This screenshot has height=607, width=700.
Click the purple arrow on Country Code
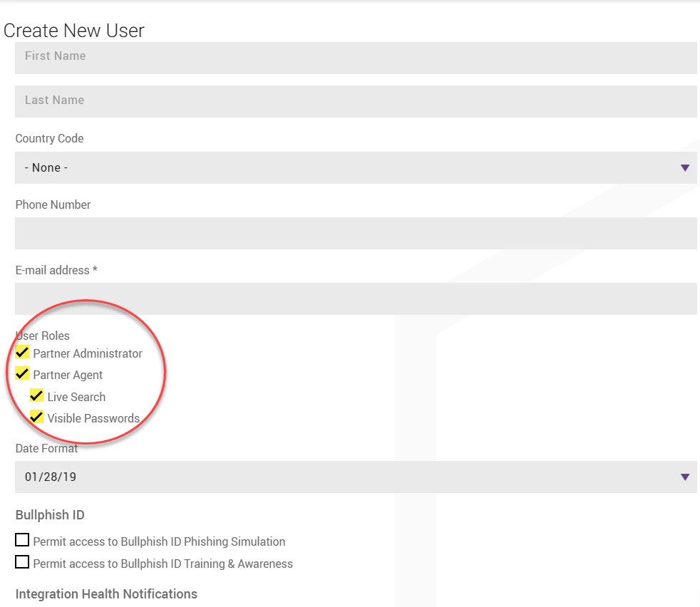684,168
